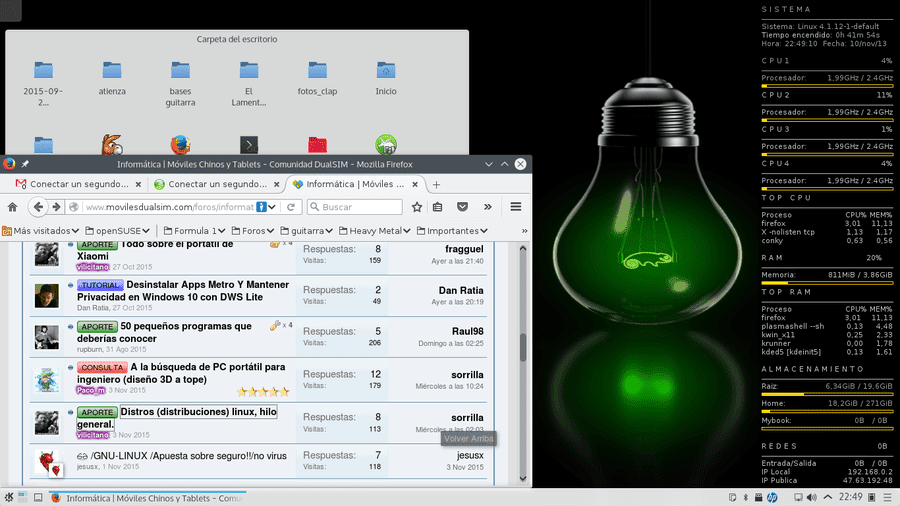Launch Firefox from desktop folder view

(x=180, y=145)
